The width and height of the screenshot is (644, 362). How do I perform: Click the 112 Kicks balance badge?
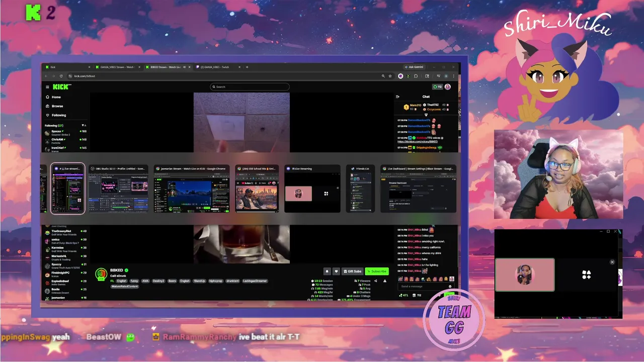tap(437, 86)
